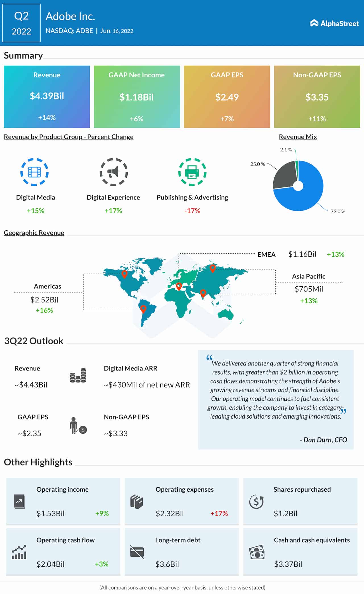Click the Adobe Inc. title

coord(70,16)
